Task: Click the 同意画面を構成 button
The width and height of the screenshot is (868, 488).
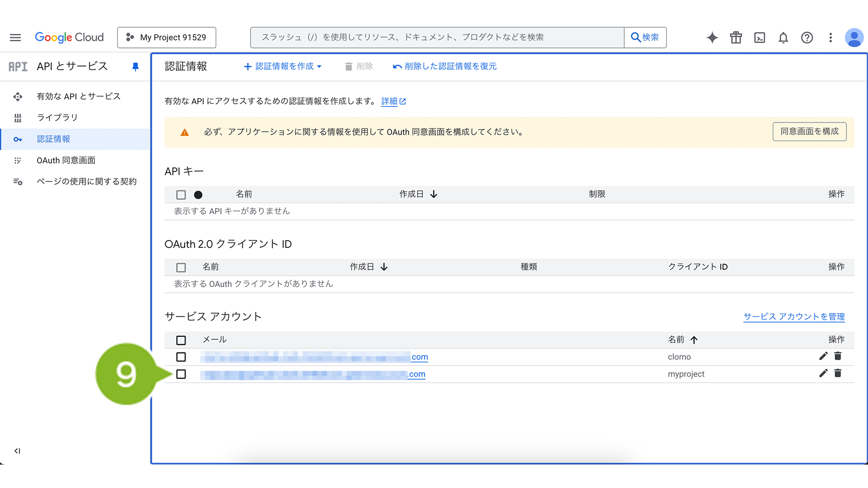Action: click(x=809, y=132)
